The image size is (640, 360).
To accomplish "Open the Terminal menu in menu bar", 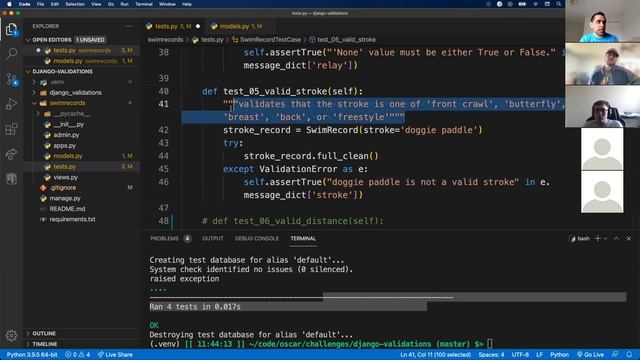I will tap(144, 4).
